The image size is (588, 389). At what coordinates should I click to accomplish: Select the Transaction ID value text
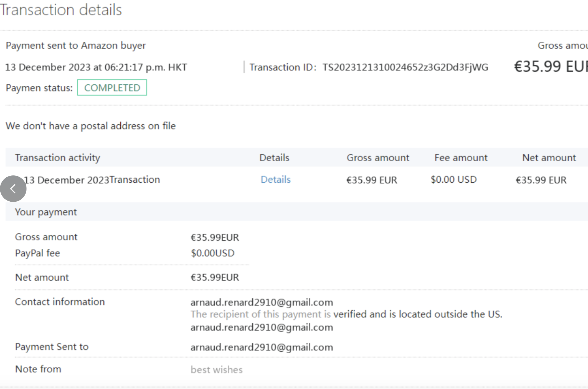[405, 67]
